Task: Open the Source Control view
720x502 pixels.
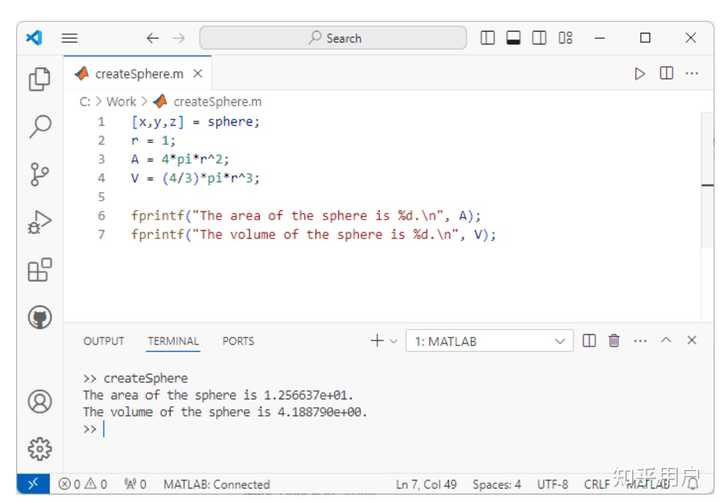Action: point(40,174)
